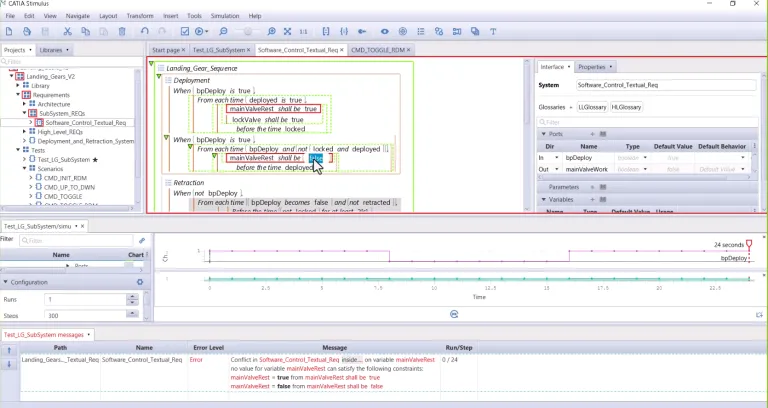Switch to the Test_LG_SubSystem tab

point(218,50)
